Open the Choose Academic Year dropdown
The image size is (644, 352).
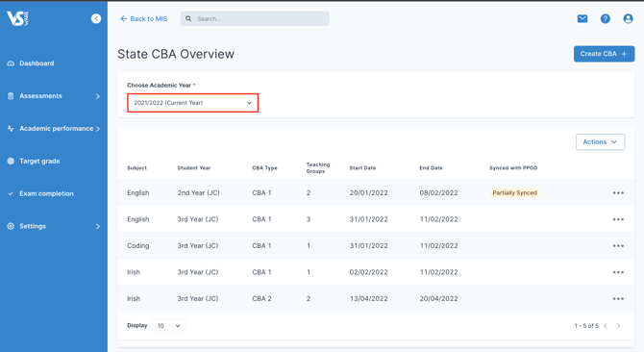192,103
